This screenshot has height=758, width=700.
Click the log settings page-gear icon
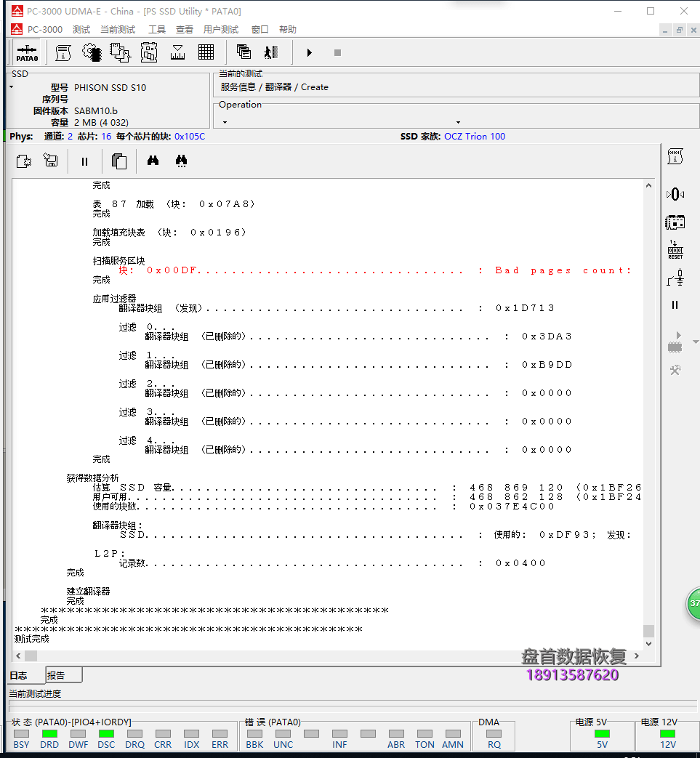click(24, 161)
